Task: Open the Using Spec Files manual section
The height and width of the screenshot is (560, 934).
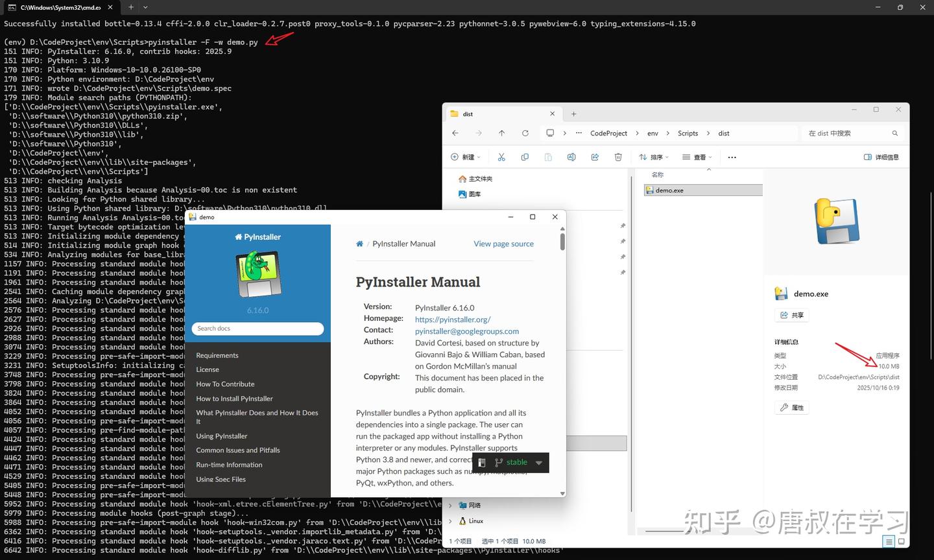Action: point(221,479)
